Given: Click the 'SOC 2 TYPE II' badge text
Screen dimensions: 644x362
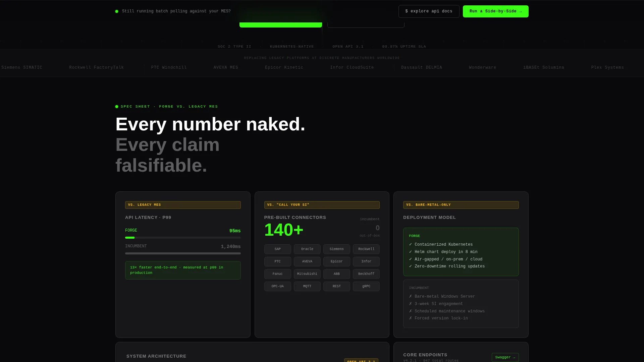Looking at the screenshot, I should (234, 47).
